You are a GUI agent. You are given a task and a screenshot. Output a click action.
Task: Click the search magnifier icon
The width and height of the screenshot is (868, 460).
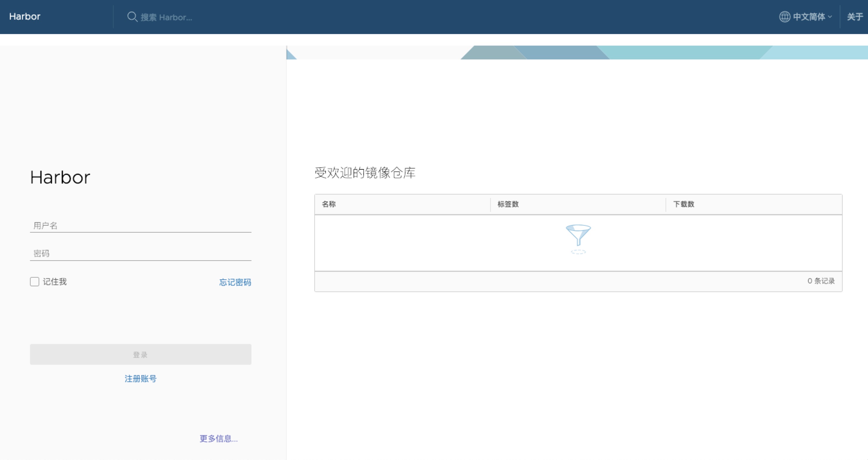point(132,17)
